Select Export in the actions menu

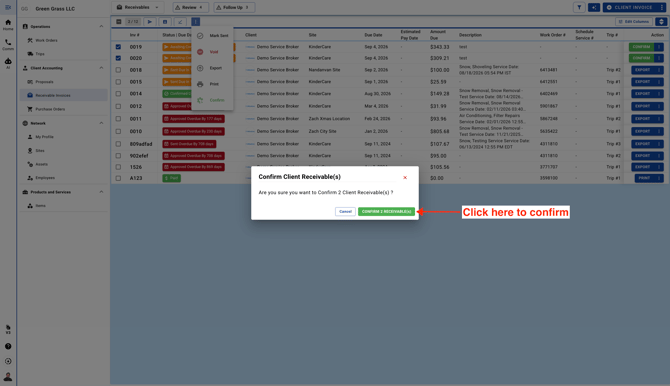(x=213, y=68)
